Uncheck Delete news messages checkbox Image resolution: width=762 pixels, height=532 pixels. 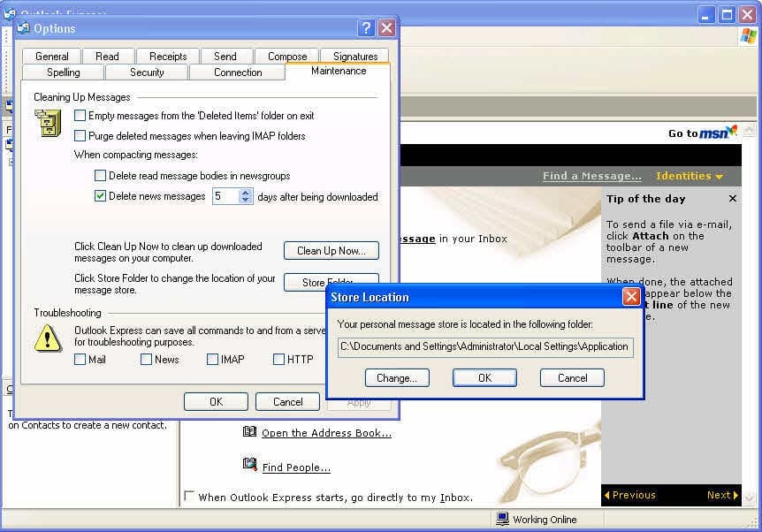pos(100,196)
